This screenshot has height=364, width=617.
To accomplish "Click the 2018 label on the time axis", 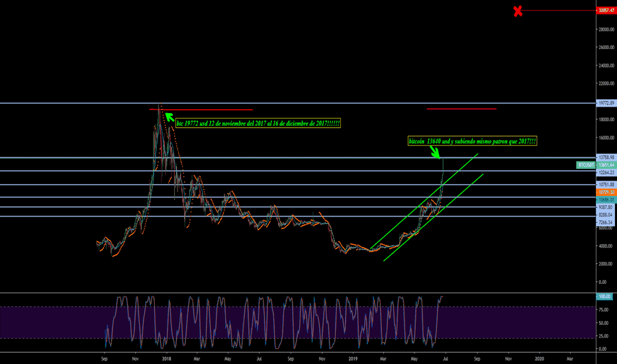I will pos(166,359).
